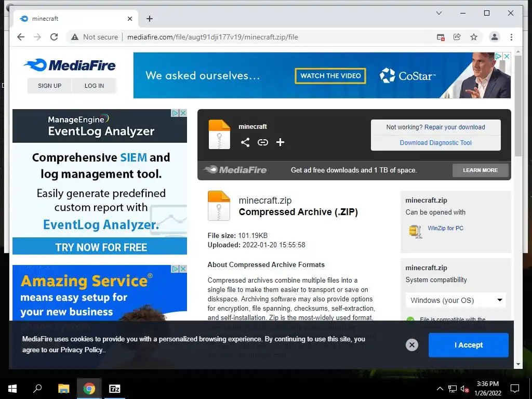The height and width of the screenshot is (399, 532).
Task: Bookmark this page with star icon
Action: [x=474, y=37]
